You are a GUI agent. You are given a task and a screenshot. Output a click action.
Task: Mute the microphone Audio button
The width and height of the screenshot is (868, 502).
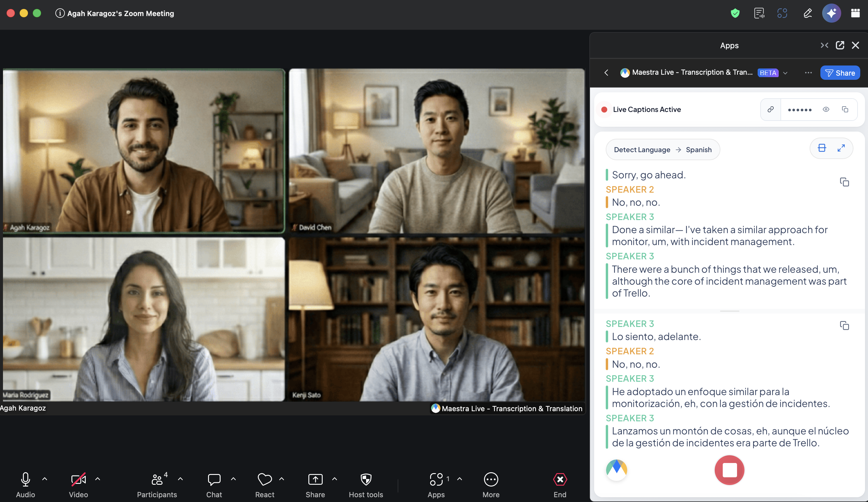pos(26,485)
